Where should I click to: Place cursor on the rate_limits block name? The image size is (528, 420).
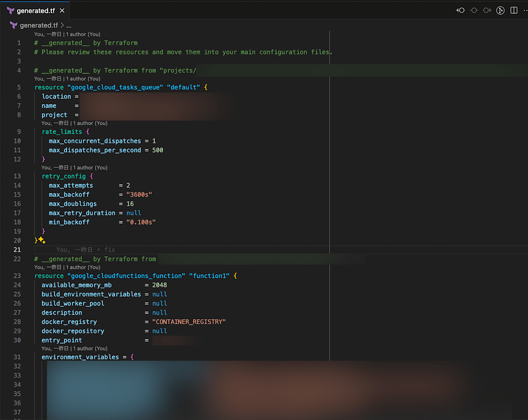click(x=62, y=132)
